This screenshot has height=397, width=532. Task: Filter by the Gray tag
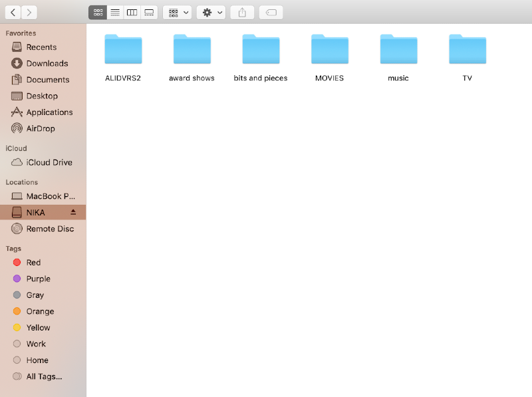[x=43, y=295]
